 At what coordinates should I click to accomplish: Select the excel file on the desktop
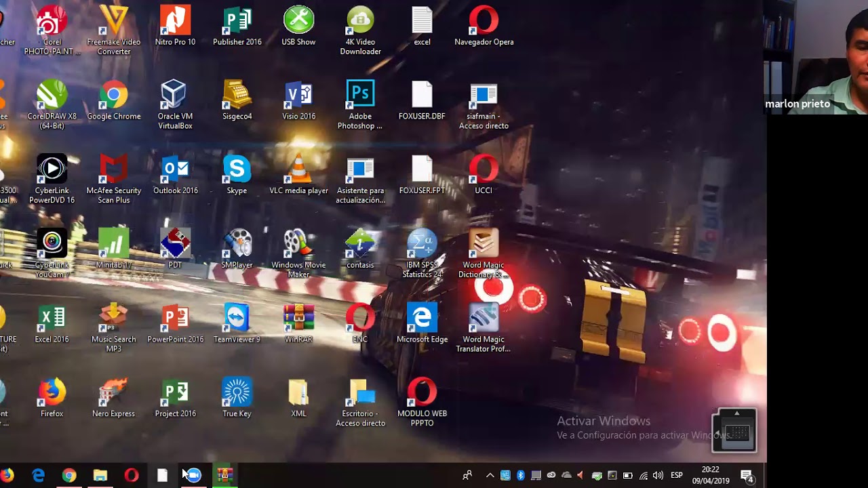[422, 26]
